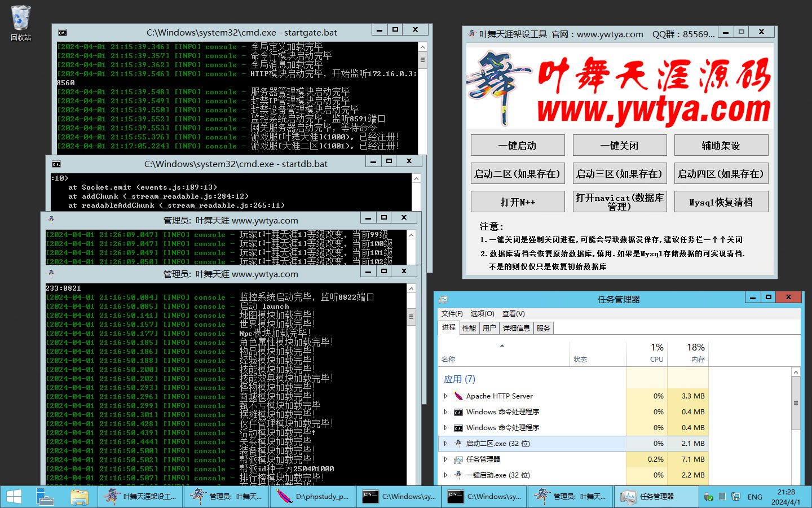Select the 一键启动.exe (32 位) process
This screenshot has width=812, height=508.
click(x=573, y=475)
